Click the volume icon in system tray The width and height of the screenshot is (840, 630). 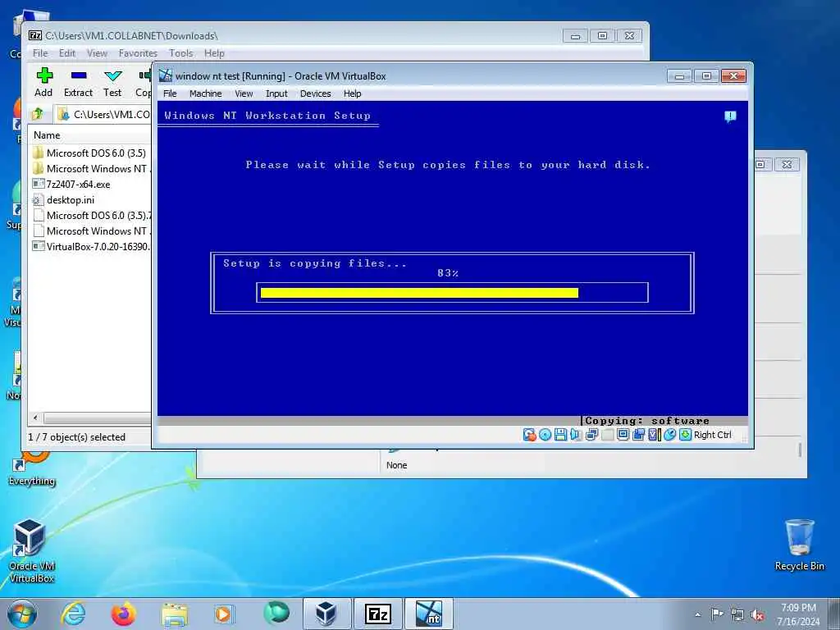(x=757, y=615)
